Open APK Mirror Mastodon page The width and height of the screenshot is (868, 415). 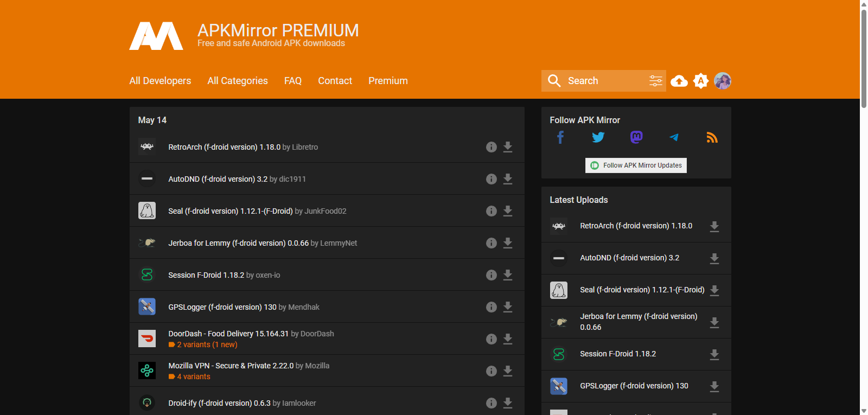coord(636,138)
